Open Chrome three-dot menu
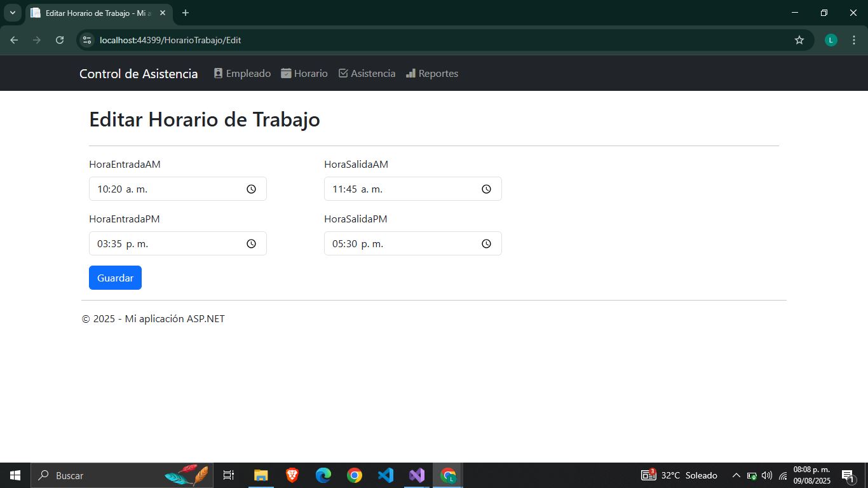Image resolution: width=868 pixels, height=488 pixels. [854, 40]
